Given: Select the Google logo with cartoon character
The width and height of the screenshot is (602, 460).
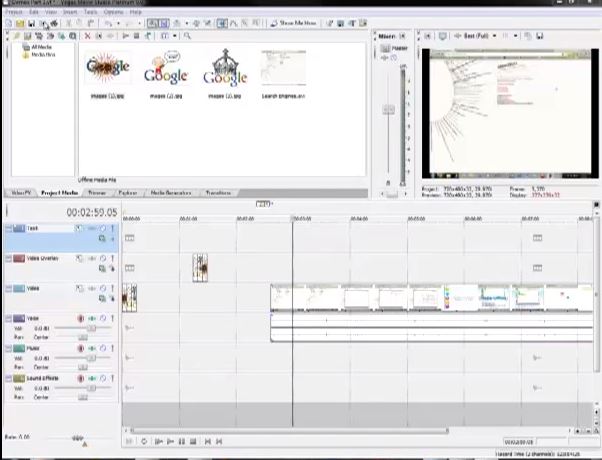Looking at the screenshot, I should coord(166,69).
